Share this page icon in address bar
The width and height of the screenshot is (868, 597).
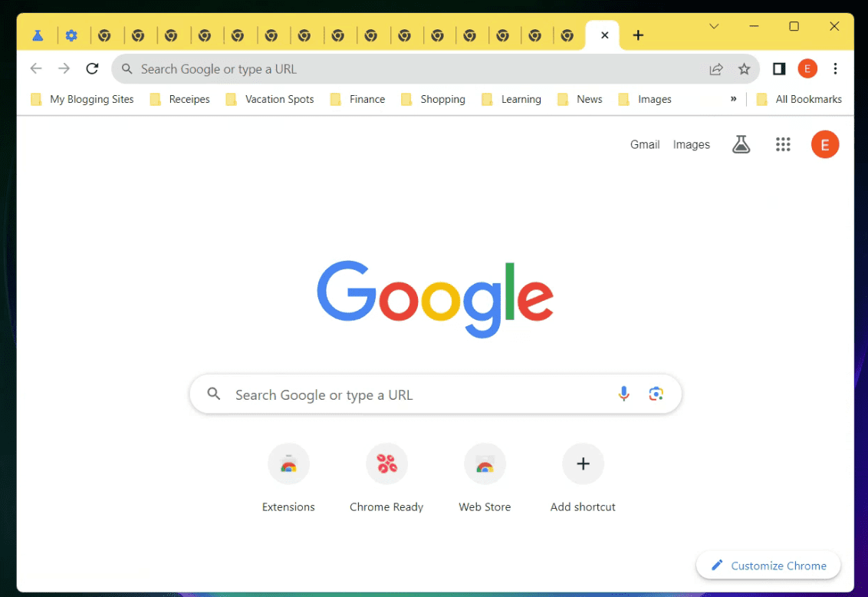715,69
